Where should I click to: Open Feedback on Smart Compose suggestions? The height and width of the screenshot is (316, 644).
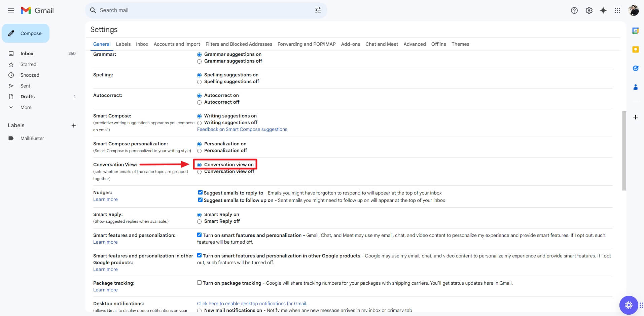tap(242, 129)
